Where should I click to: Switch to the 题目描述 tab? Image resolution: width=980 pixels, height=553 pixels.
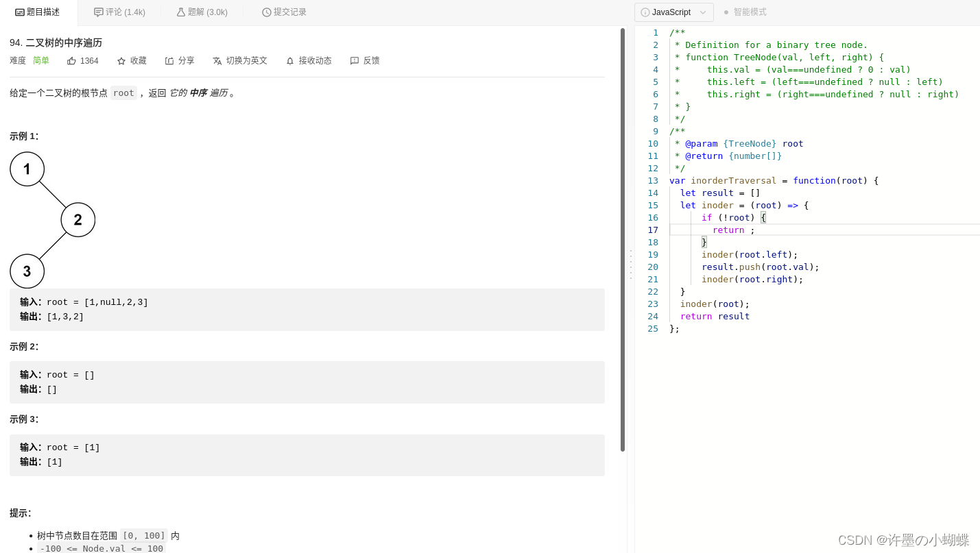pyautogui.click(x=38, y=12)
